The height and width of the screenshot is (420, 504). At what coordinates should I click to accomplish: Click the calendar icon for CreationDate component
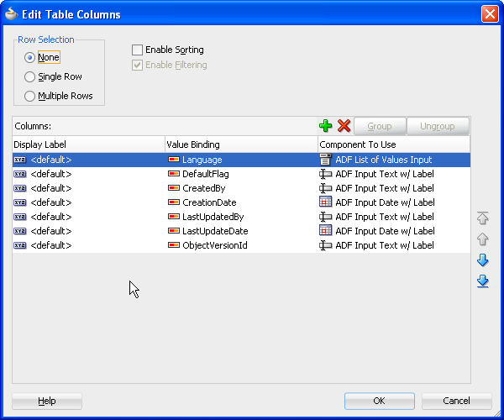[x=325, y=202]
